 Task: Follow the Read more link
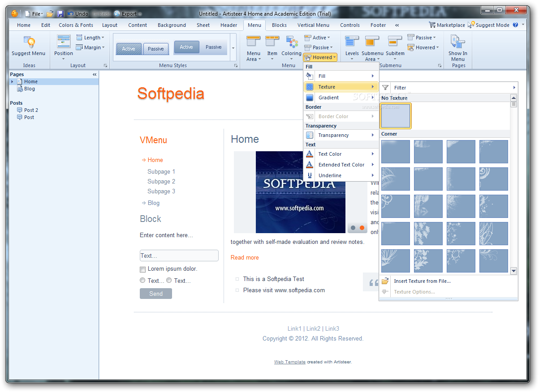245,257
